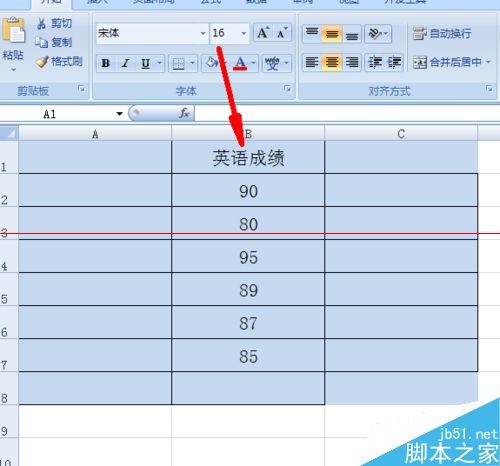Align text right

[352, 62]
